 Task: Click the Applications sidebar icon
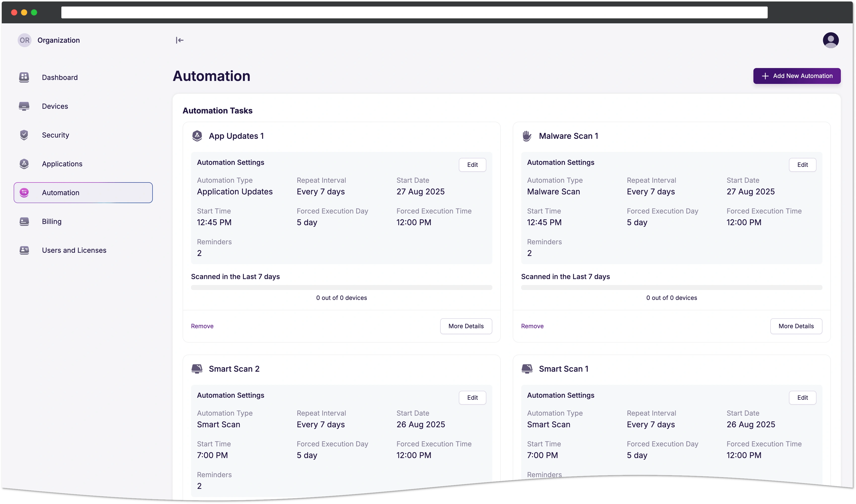(x=24, y=164)
